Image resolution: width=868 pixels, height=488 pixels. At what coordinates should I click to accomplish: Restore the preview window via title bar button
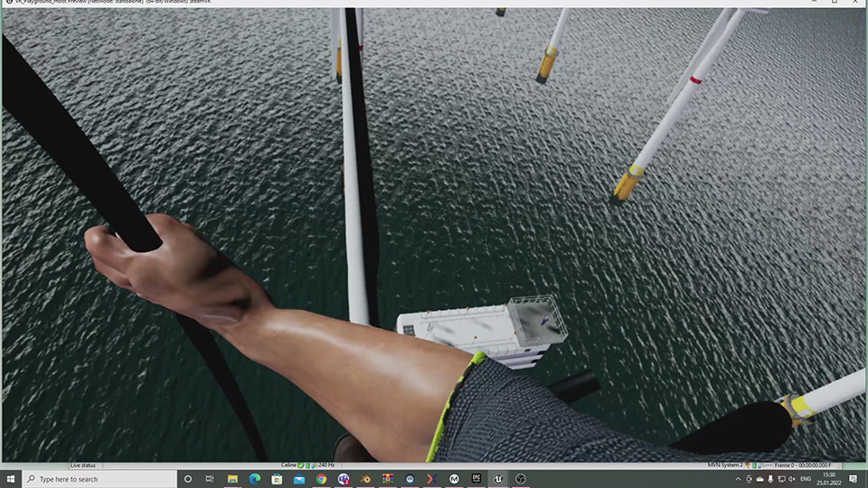point(835,2)
